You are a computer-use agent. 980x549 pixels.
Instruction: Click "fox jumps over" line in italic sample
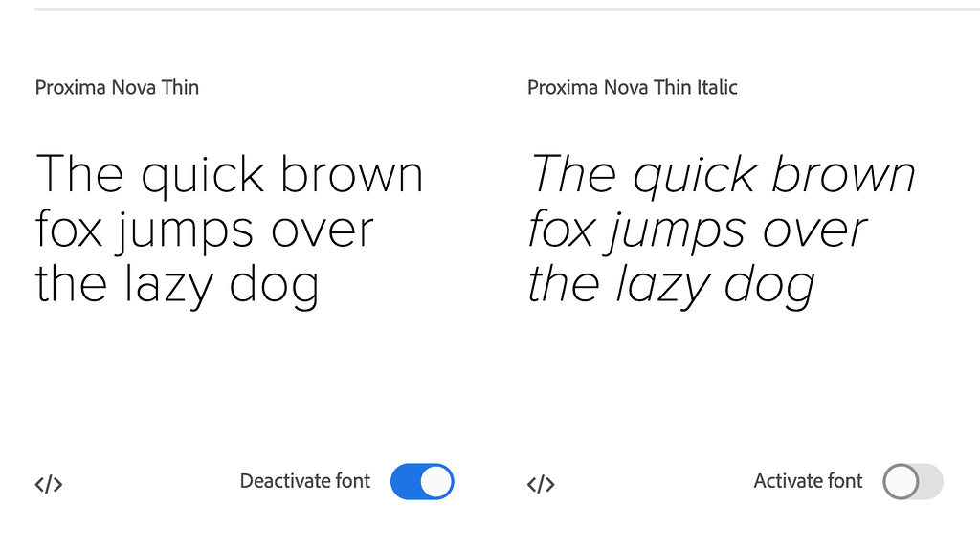[x=697, y=231]
